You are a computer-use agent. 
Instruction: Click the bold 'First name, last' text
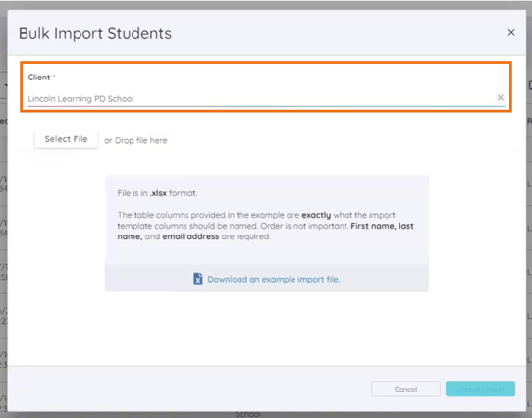pyautogui.click(x=382, y=226)
